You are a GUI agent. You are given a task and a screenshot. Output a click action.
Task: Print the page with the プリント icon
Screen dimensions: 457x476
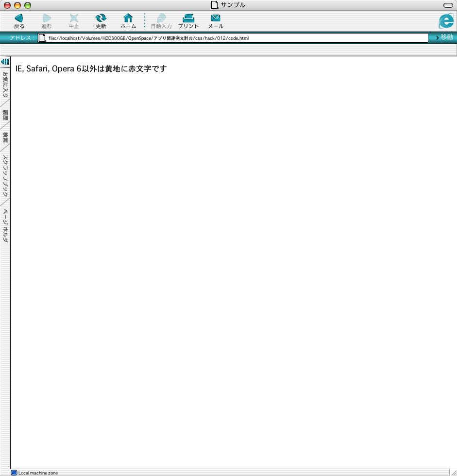tap(188, 18)
